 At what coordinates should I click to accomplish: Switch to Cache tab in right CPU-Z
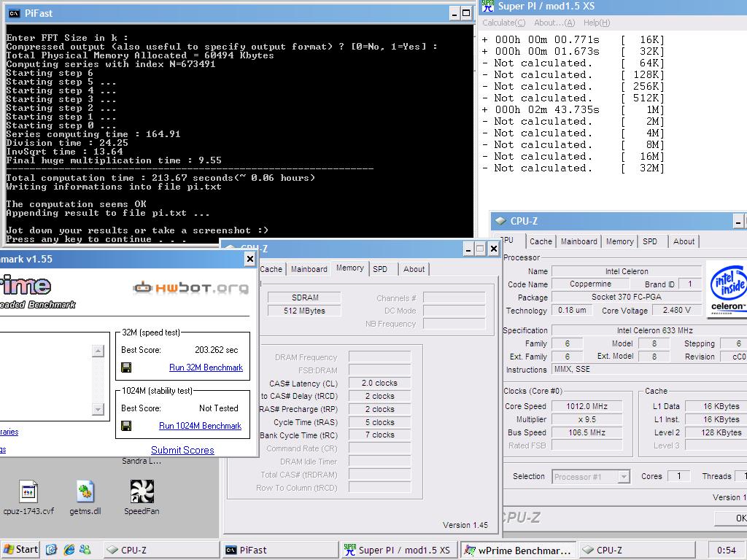click(541, 241)
